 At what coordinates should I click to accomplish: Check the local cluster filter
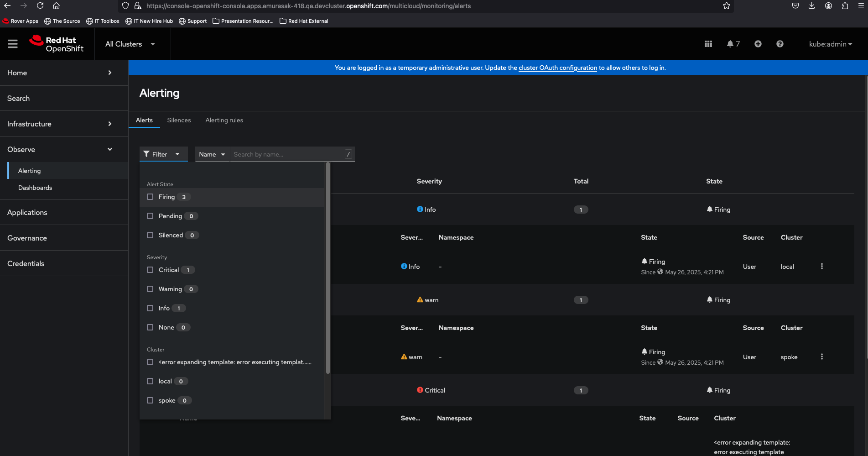(150, 381)
